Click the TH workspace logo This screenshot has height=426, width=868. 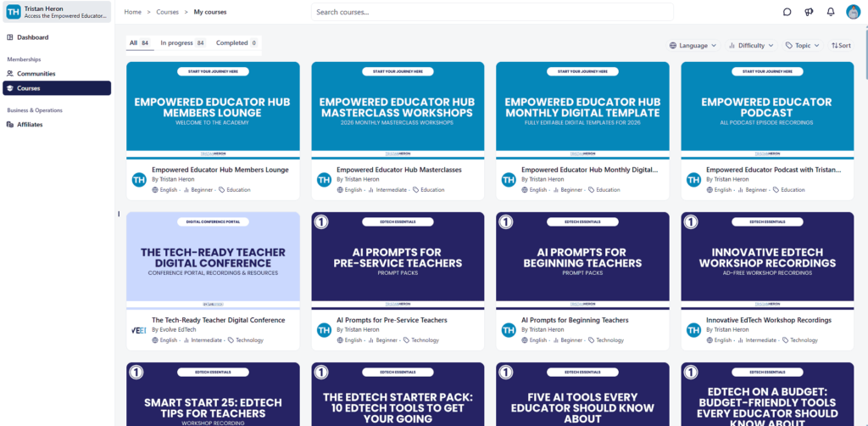14,12
